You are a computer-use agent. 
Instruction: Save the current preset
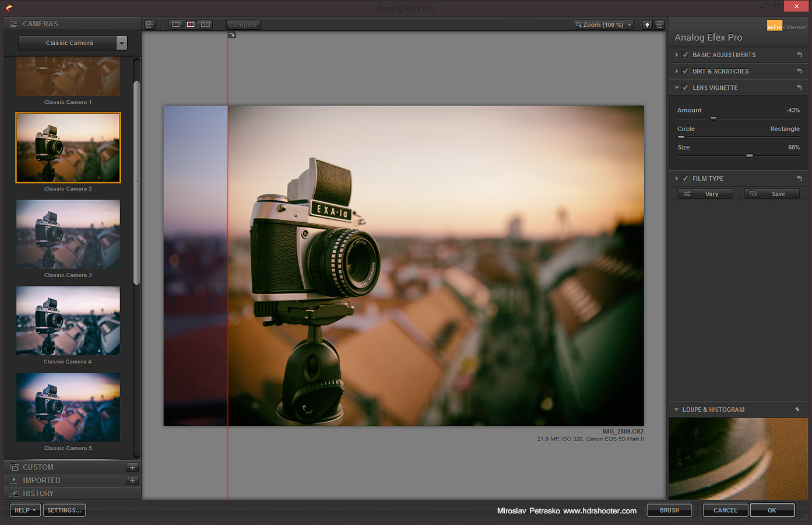coord(772,194)
